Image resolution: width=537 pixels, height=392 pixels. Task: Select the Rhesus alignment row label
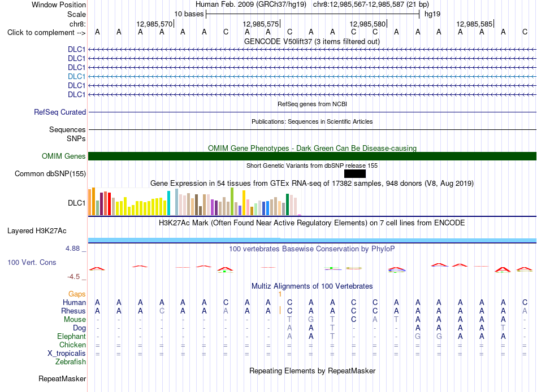point(73,311)
